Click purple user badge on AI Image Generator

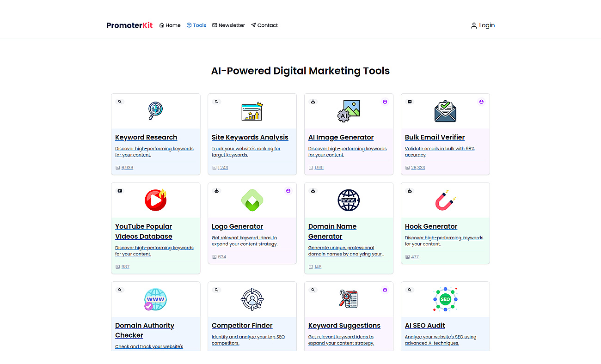pyautogui.click(x=385, y=102)
